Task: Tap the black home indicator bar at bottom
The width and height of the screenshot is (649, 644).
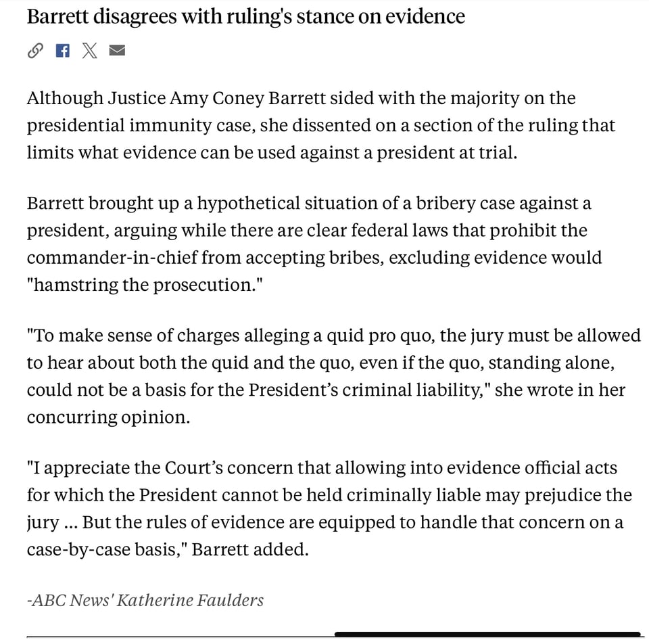Action: coord(487,635)
